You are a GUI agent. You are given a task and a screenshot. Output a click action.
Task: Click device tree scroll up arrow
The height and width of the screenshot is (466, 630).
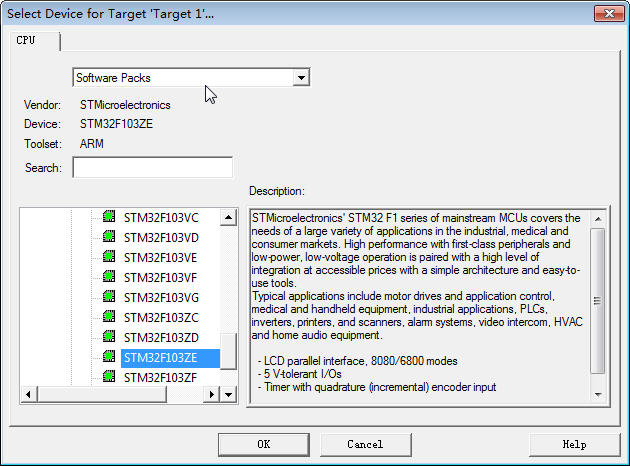228,218
